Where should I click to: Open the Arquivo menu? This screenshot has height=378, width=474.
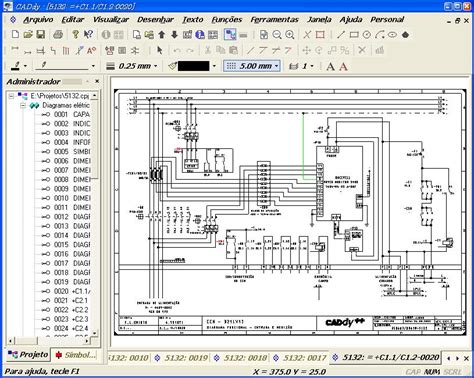coord(38,20)
